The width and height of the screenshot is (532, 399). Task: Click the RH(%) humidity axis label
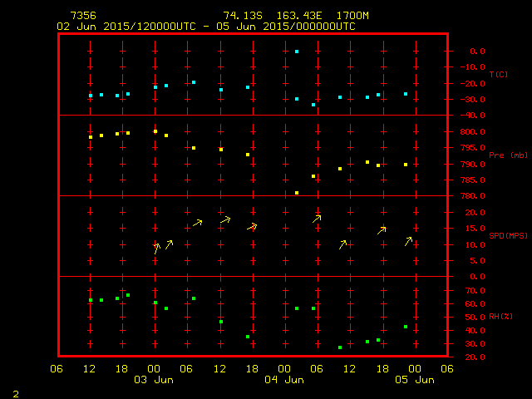(x=498, y=317)
